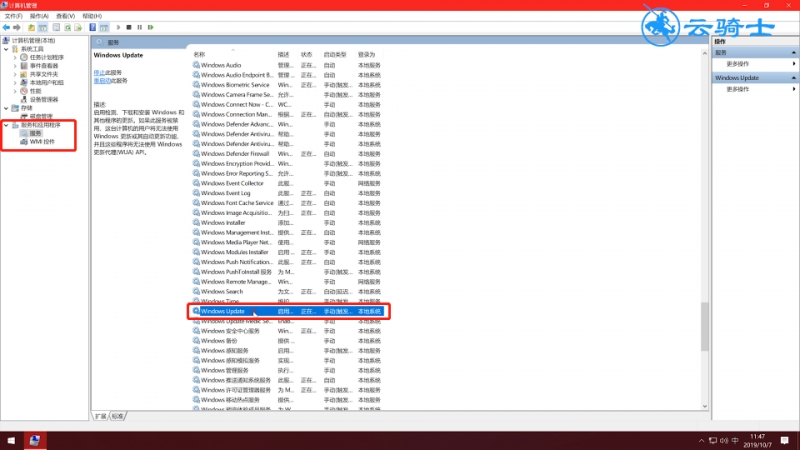Click the scrollbar down arrow
800x450 pixels.
[705, 406]
